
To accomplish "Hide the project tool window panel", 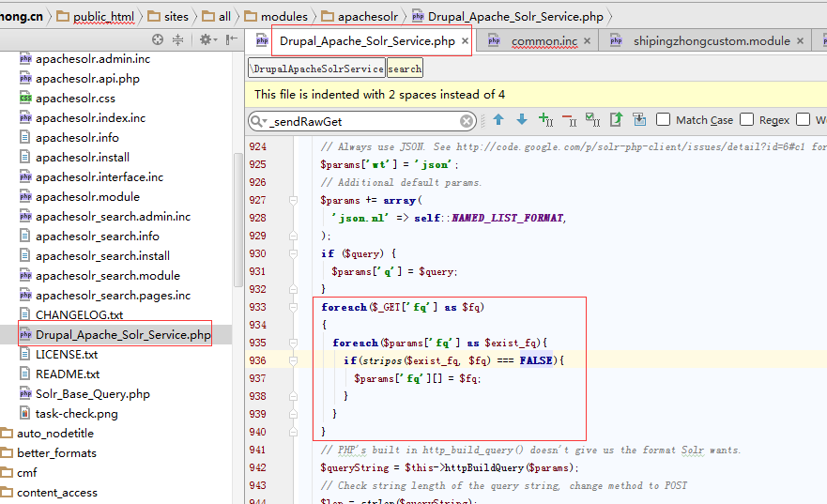I will tap(232, 39).
